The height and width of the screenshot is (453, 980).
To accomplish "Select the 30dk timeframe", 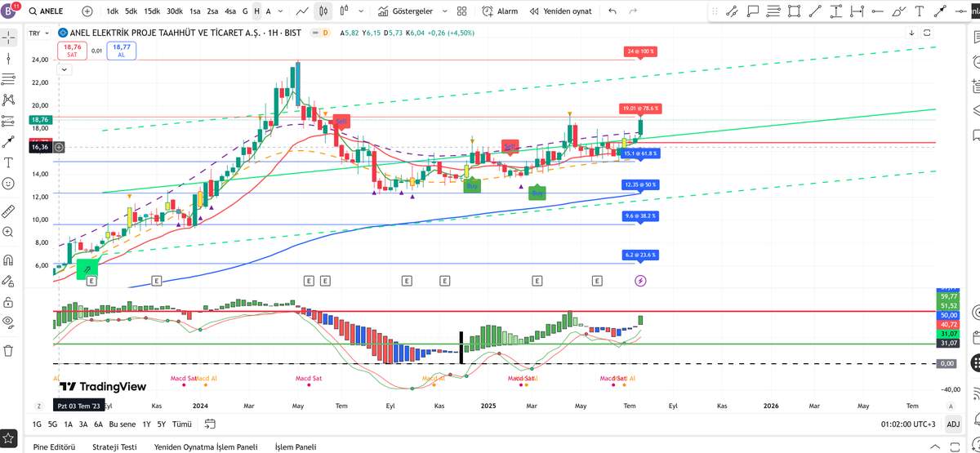I will [x=175, y=11].
